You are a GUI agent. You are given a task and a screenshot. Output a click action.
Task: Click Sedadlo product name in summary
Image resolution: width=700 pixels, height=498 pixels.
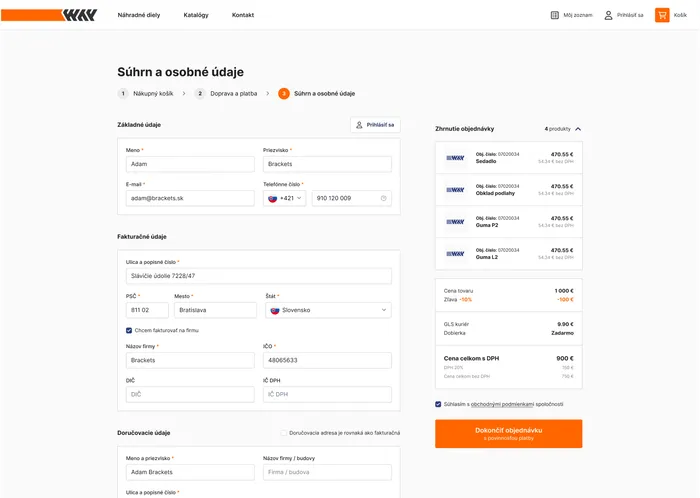(486, 162)
